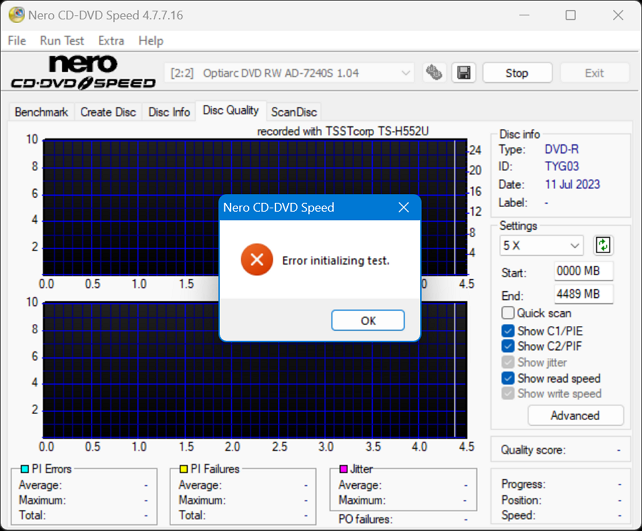Viewport: 642px width, 531px height.
Task: Open the Extra menu
Action: [x=111, y=41]
